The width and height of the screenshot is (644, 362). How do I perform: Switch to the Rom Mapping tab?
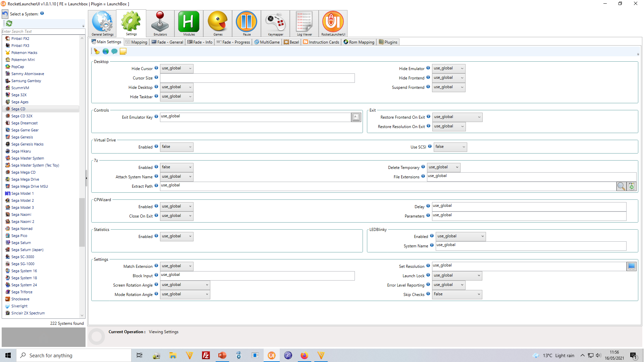point(359,42)
